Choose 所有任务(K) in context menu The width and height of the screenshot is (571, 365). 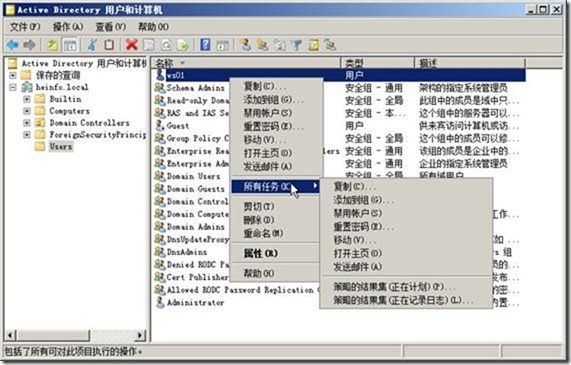click(276, 187)
